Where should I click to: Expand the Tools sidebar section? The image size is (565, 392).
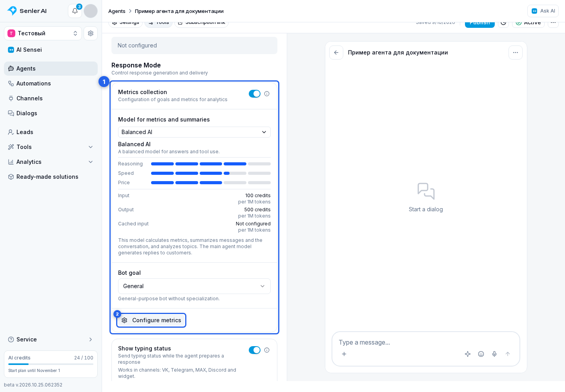(x=51, y=147)
